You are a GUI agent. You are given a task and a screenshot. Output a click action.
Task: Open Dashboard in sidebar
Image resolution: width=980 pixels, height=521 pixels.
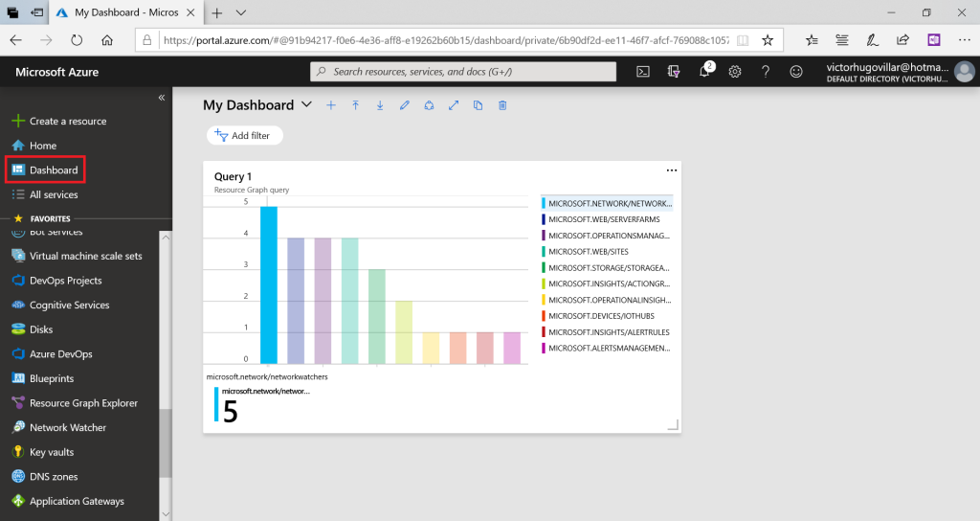tap(45, 170)
